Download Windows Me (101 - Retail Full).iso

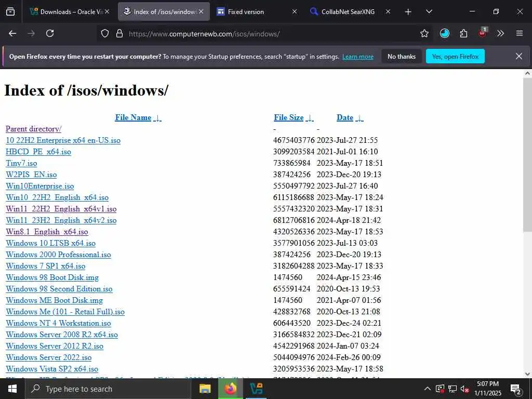coord(65,312)
